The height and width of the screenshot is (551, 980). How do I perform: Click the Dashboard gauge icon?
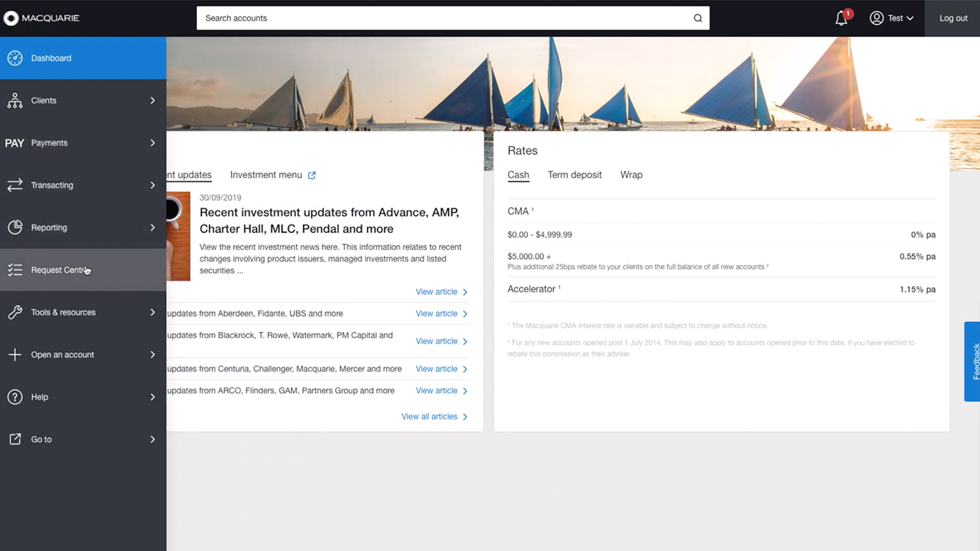pos(15,58)
